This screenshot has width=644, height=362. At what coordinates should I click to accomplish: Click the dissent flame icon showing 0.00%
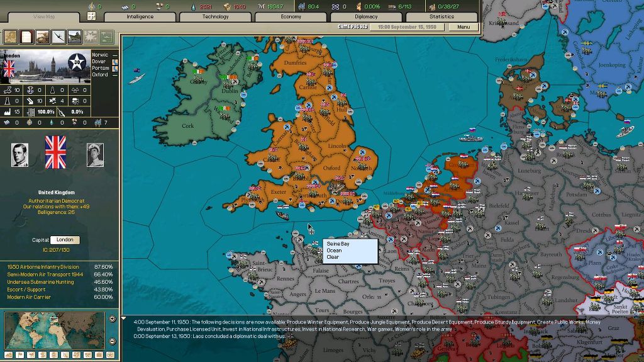358,6
